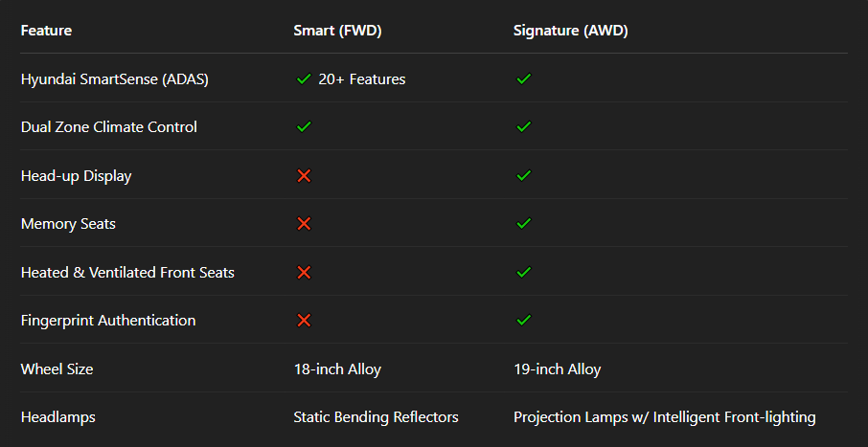Screen dimensions: 868x447
Task: Select the Smart (FWD) column header
Action: pyautogui.click(x=337, y=31)
